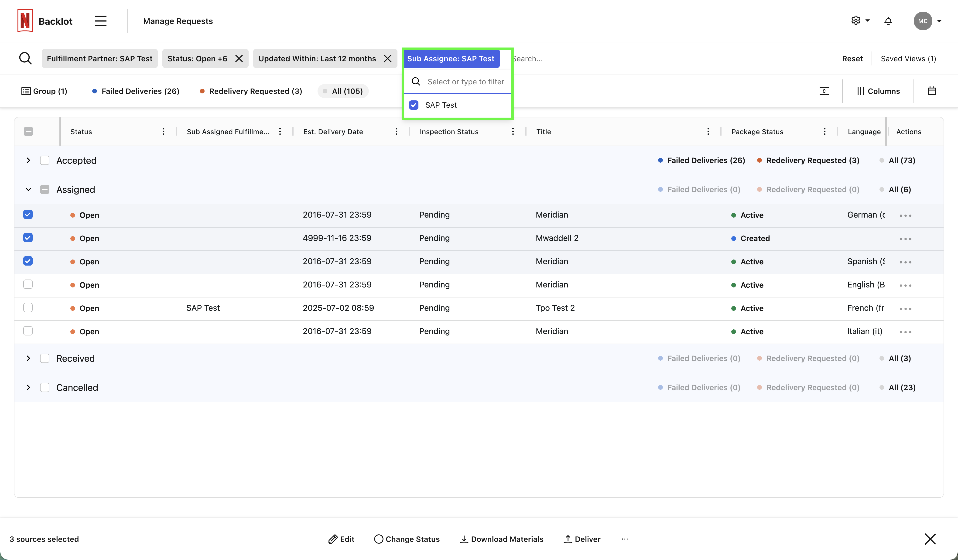Click the Select or type to filter field
958x560 pixels.
(466, 82)
